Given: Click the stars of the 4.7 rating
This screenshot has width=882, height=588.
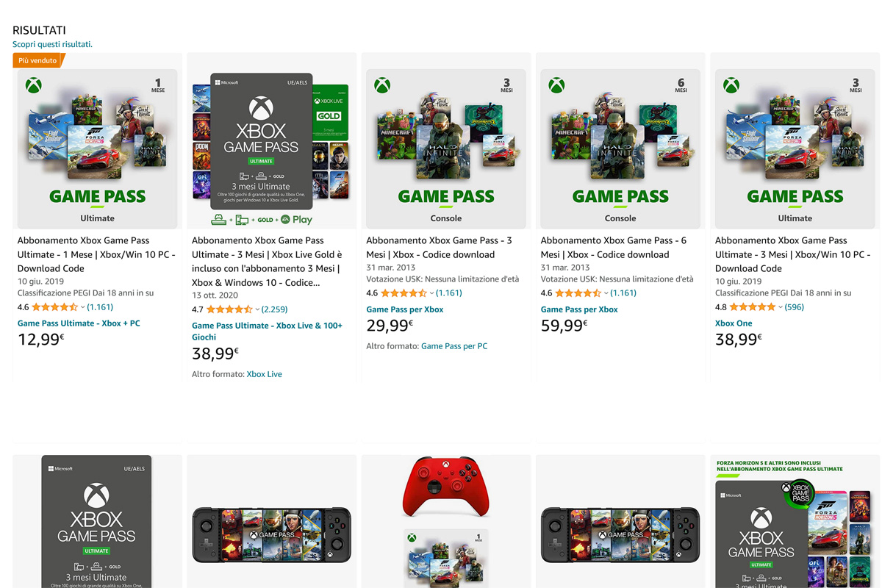Looking at the screenshot, I should [x=229, y=309].
